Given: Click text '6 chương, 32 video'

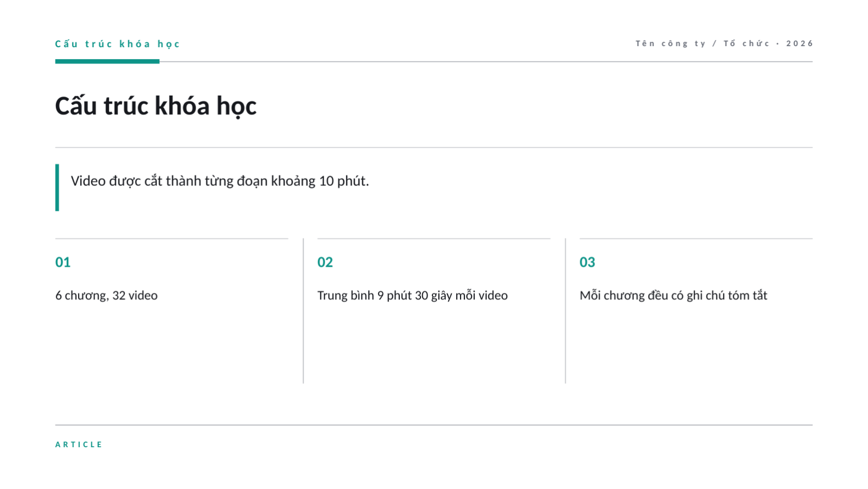Looking at the screenshot, I should click(106, 296).
